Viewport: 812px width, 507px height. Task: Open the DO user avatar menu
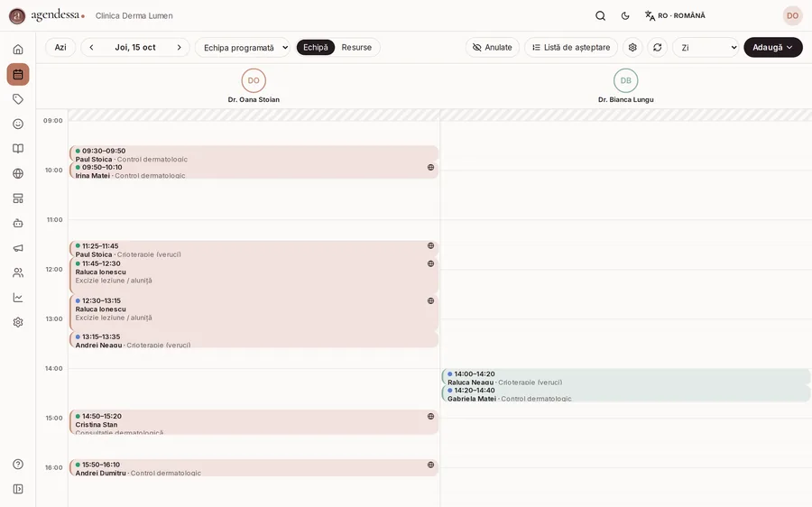(x=792, y=15)
